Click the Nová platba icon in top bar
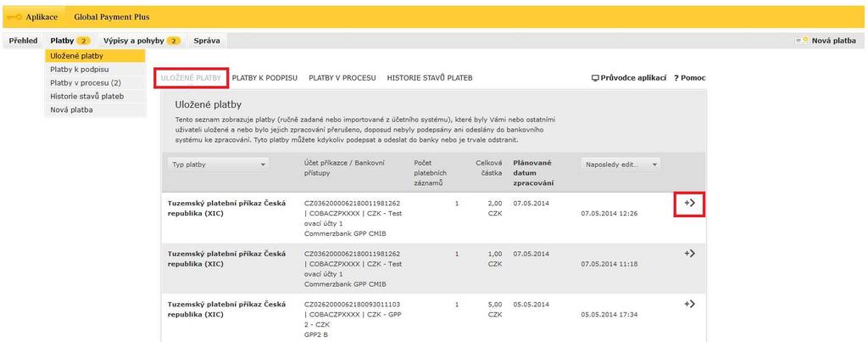 tap(801, 41)
